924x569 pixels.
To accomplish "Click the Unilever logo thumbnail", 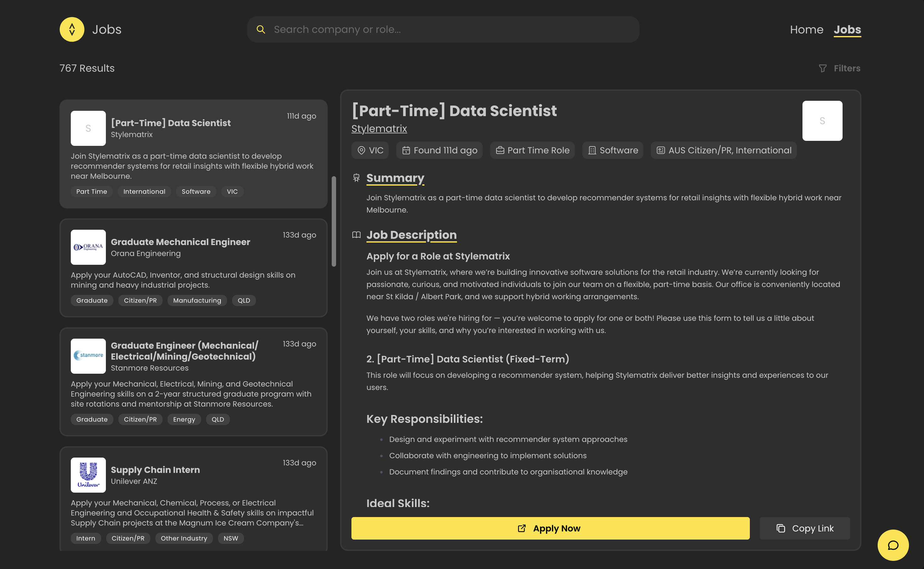I will (88, 475).
